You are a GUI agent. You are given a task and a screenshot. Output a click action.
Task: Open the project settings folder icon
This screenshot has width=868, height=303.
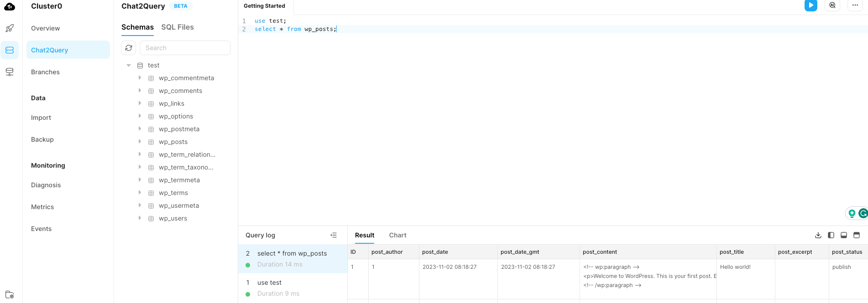pos(10,294)
